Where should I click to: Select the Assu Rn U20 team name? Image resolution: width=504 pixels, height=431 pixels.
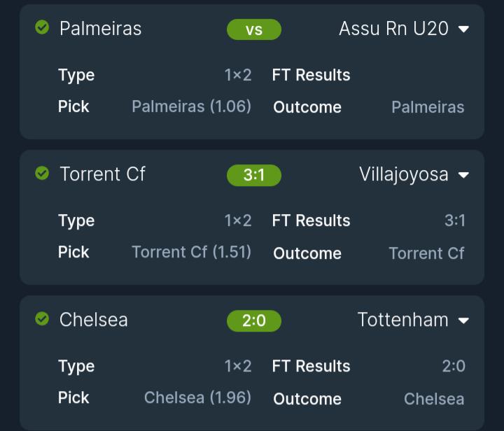pos(393,29)
